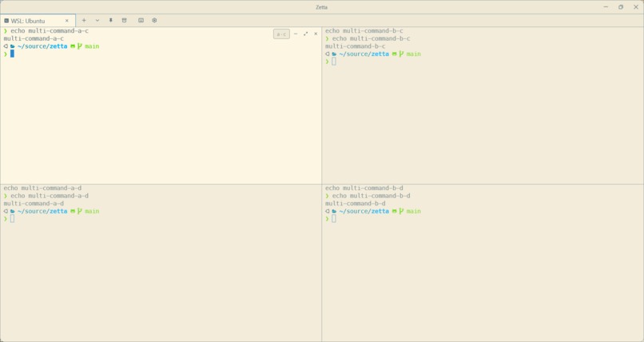The height and width of the screenshot is (342, 644).
Task: Click the gray "echo multi-command-b-c" first line
Action: pos(364,31)
